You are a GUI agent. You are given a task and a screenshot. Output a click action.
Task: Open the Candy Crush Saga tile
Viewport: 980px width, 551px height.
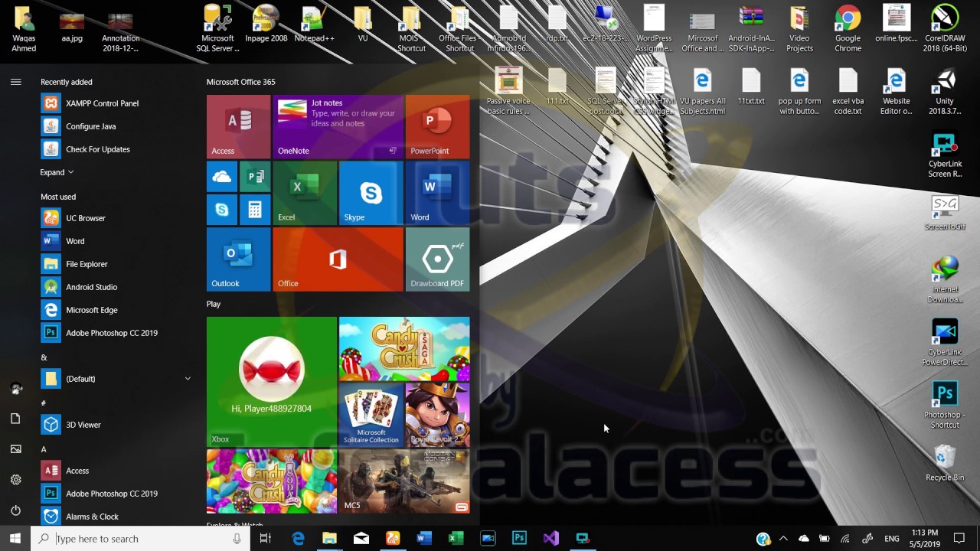404,348
